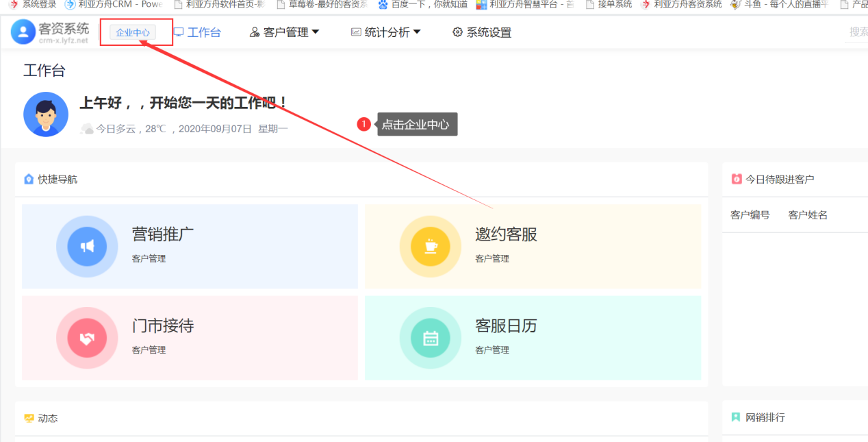
Task: Click the 网销排行 bookmark icon
Action: coord(736,417)
